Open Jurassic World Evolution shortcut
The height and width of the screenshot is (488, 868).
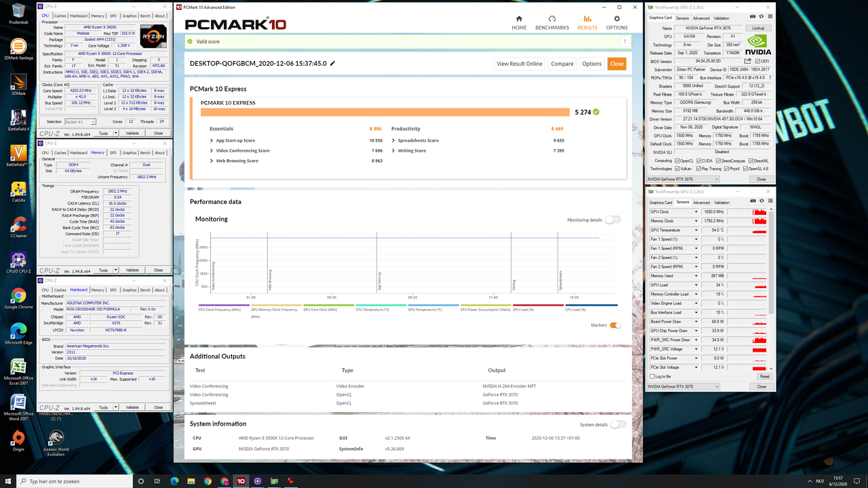(56, 441)
